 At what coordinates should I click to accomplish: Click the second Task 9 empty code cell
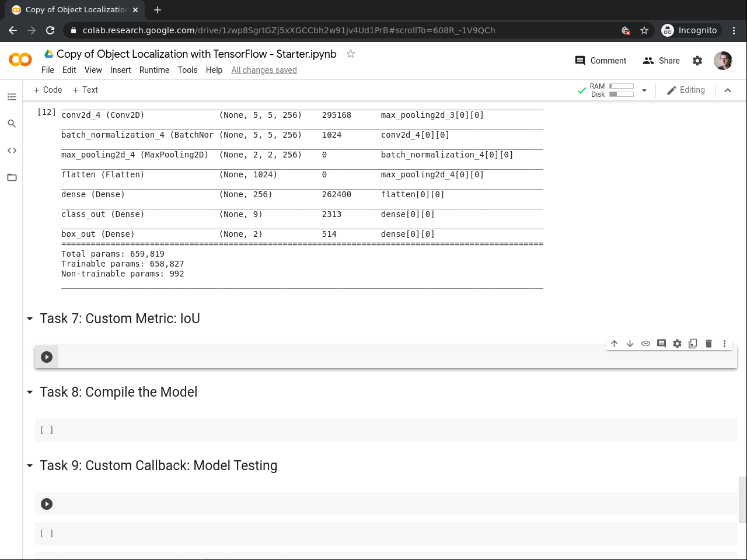pyautogui.click(x=386, y=534)
